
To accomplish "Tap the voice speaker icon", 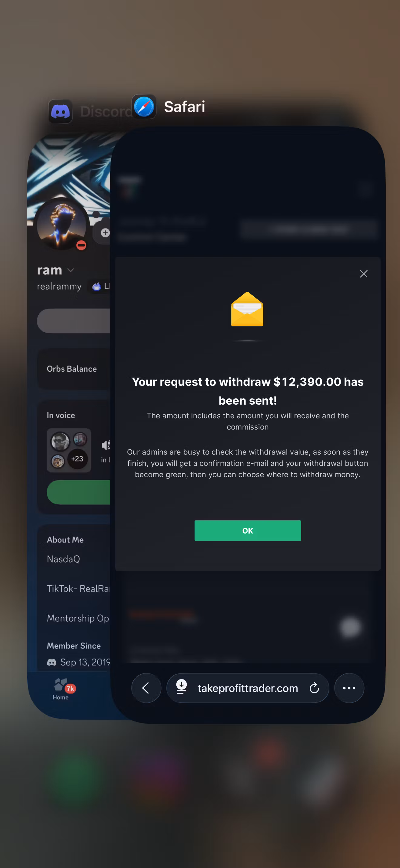I will (x=105, y=445).
